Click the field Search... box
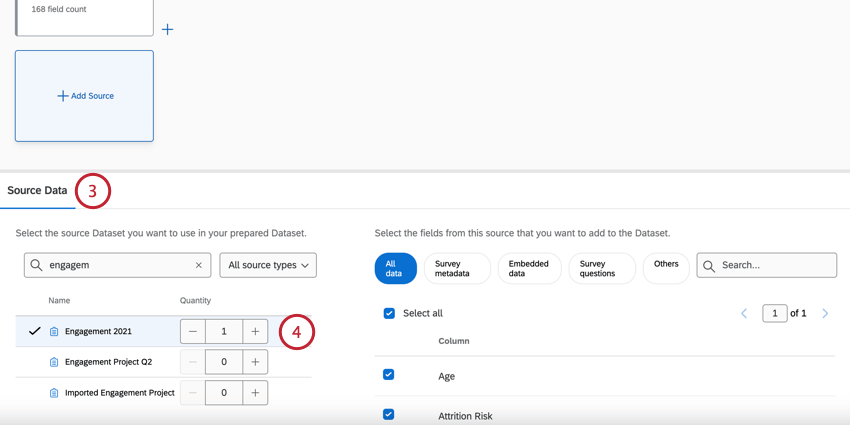Image resolution: width=850 pixels, height=425 pixels. (767, 265)
